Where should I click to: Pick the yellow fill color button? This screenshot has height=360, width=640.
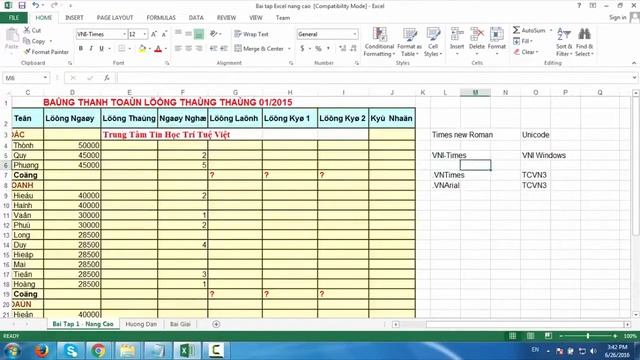[142, 49]
